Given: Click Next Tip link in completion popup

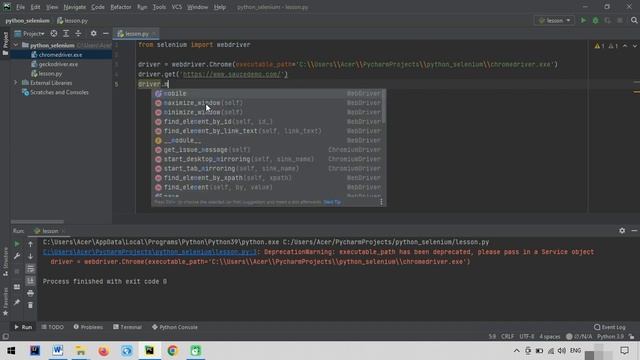Looking at the screenshot, I should click(332, 202).
